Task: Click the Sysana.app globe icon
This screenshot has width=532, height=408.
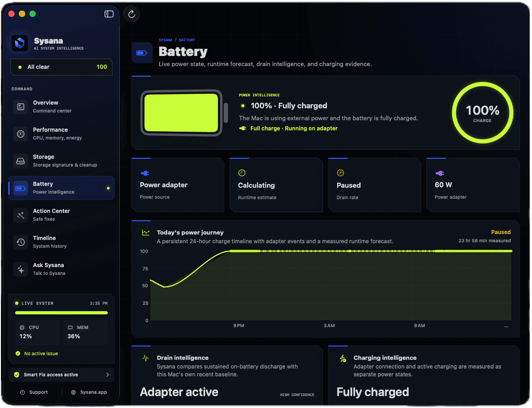Action: click(x=73, y=393)
